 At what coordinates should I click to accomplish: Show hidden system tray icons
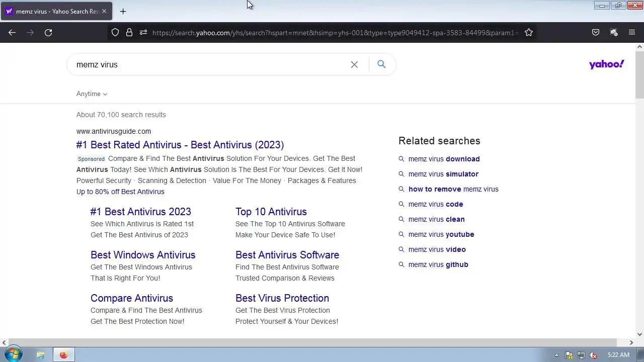556,355
